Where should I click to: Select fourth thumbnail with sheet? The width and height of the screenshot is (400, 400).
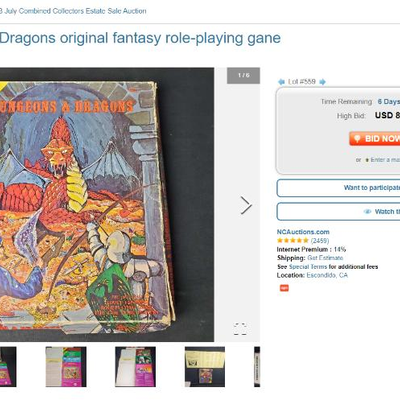click(x=205, y=367)
